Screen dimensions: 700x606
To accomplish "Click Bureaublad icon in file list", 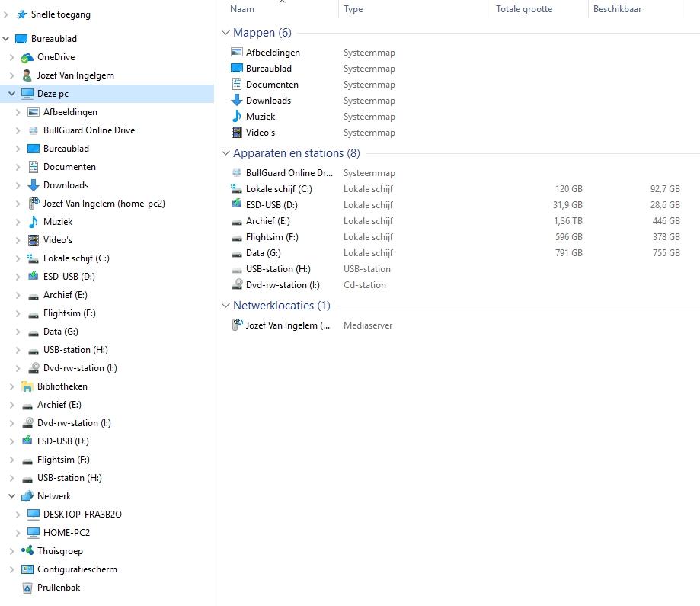I will point(237,69).
